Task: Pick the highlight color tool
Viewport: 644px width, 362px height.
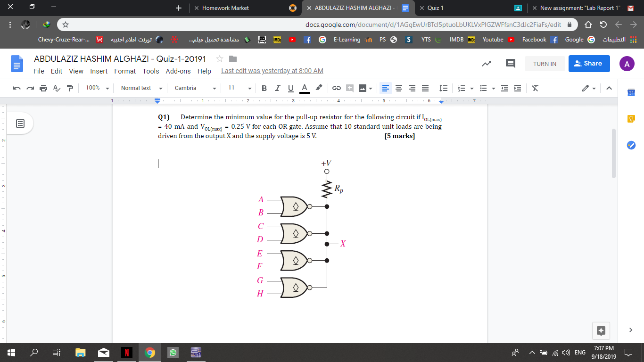Action: click(x=319, y=88)
